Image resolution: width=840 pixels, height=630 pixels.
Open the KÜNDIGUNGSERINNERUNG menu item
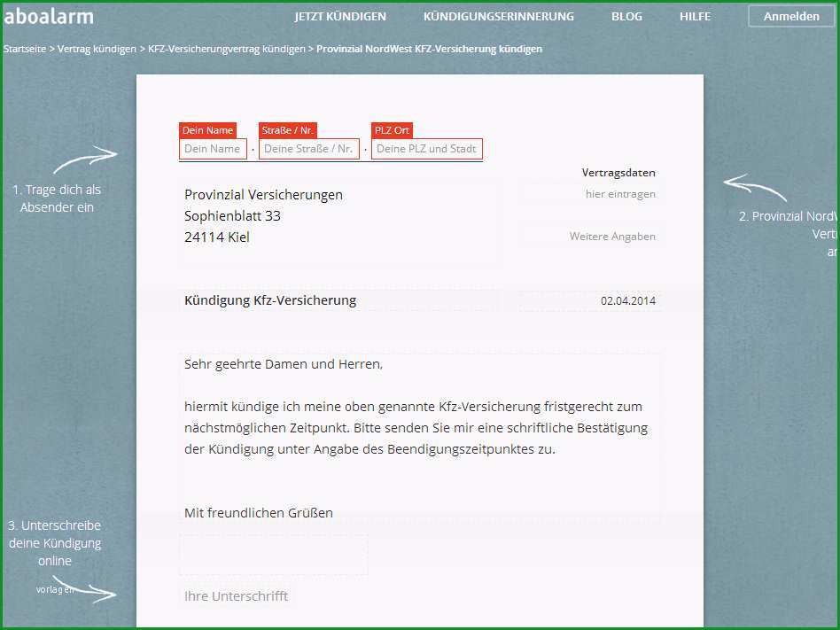point(498,17)
